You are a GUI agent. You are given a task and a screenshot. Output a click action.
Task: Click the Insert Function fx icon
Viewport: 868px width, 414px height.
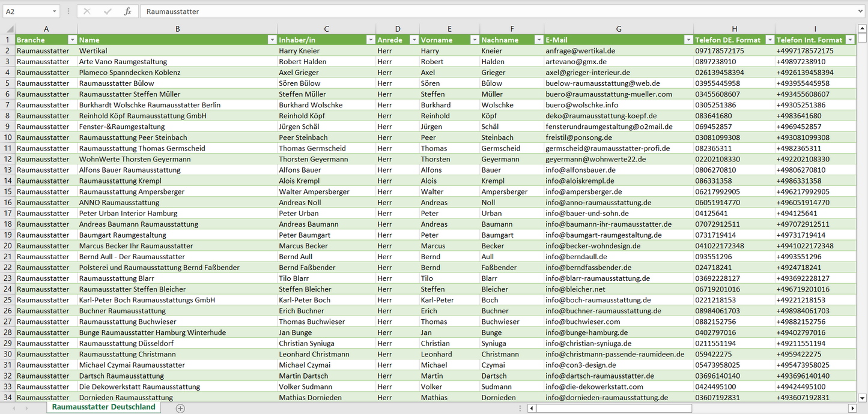pyautogui.click(x=127, y=11)
